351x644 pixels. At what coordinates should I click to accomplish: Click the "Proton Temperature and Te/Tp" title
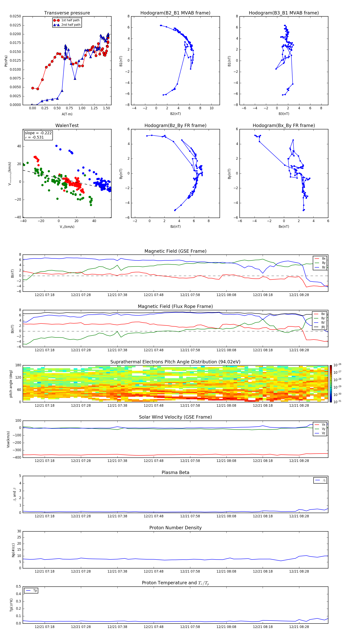tap(175, 583)
